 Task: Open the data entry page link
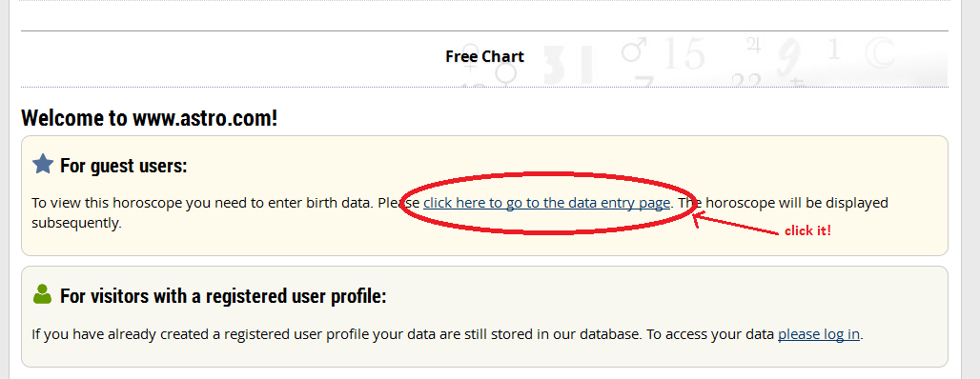pyautogui.click(x=547, y=203)
